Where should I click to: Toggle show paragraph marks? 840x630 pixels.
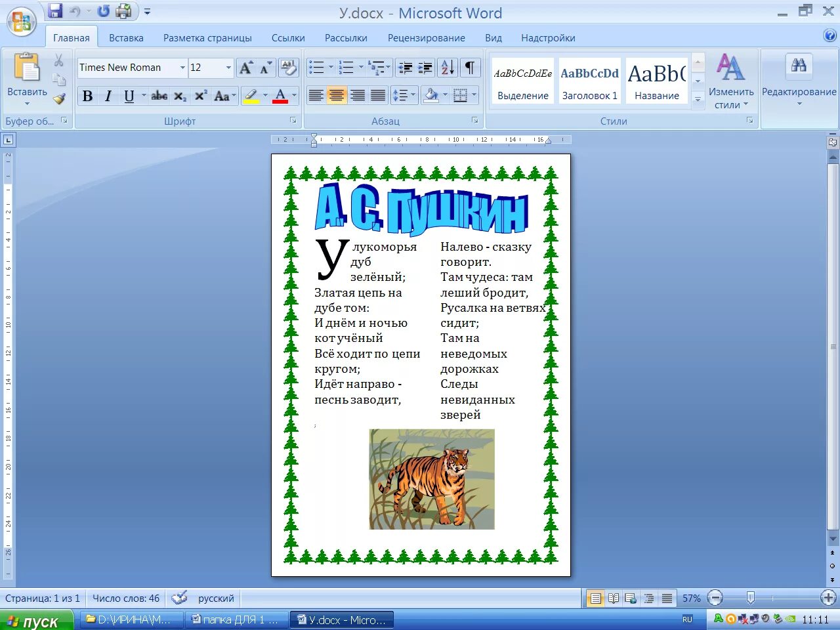(x=470, y=68)
